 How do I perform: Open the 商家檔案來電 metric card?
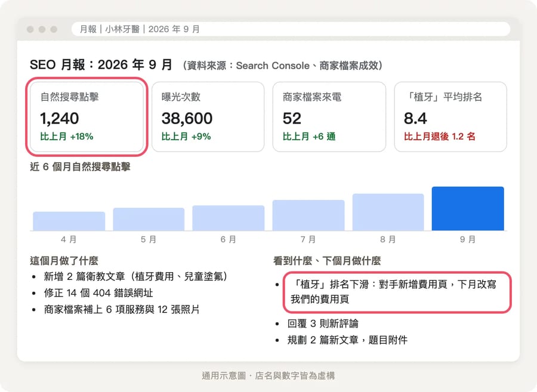click(329, 117)
